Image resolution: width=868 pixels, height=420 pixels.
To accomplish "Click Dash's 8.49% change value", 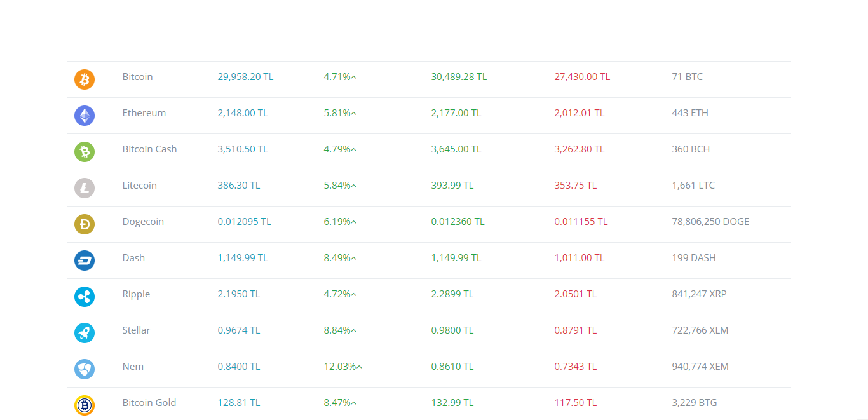I will [340, 258].
